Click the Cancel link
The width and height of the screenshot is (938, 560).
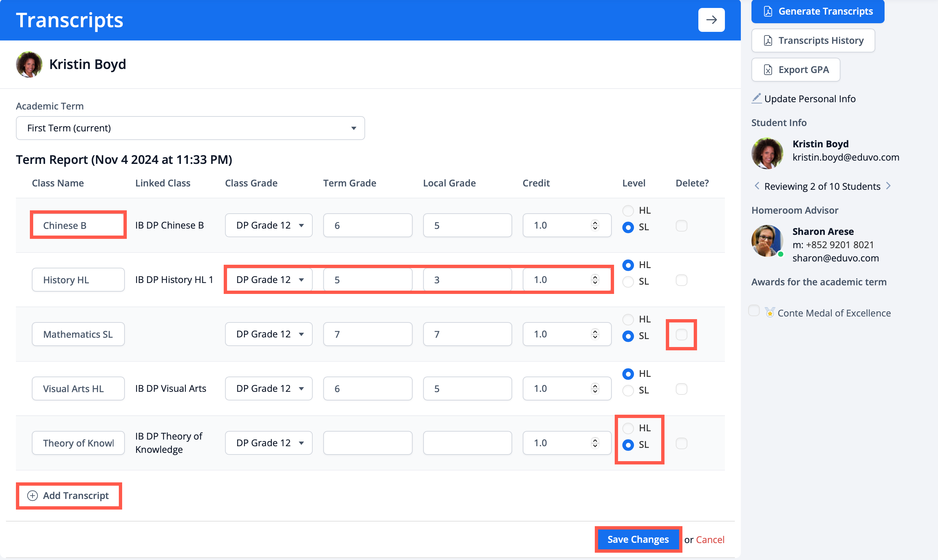[x=710, y=540]
